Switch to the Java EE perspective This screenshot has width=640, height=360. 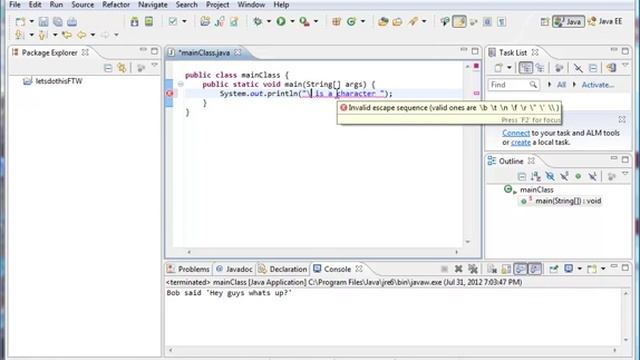(x=605, y=21)
